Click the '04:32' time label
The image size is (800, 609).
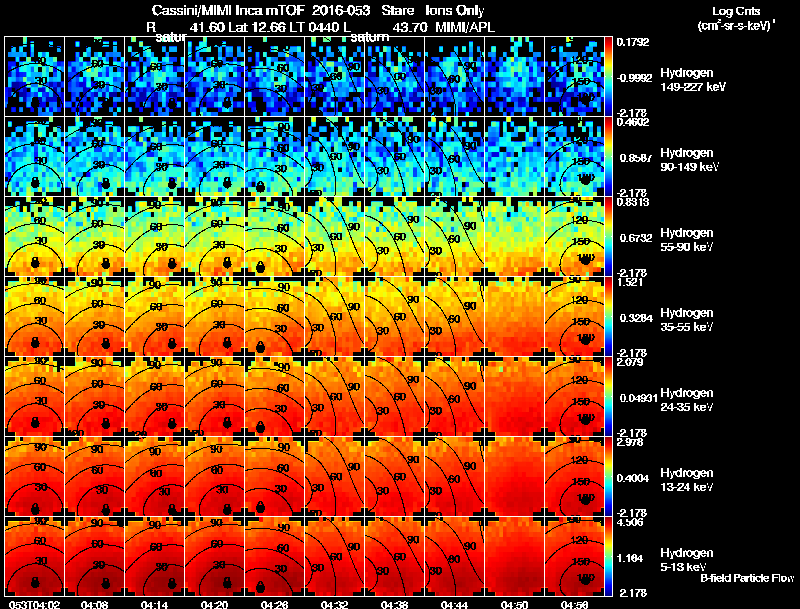pyautogui.click(x=334, y=604)
